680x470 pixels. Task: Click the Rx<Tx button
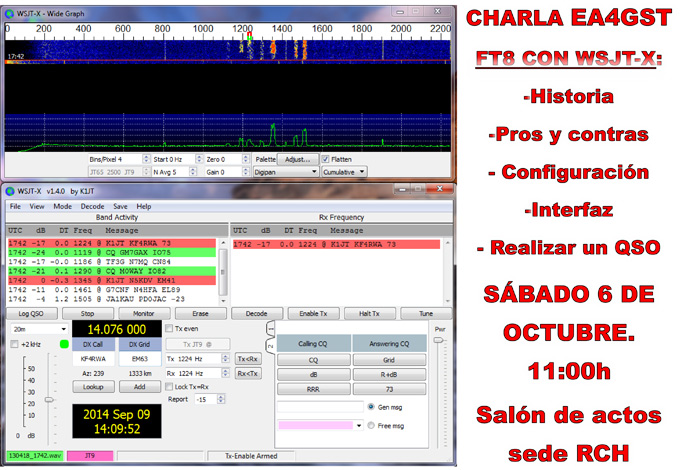point(248,373)
